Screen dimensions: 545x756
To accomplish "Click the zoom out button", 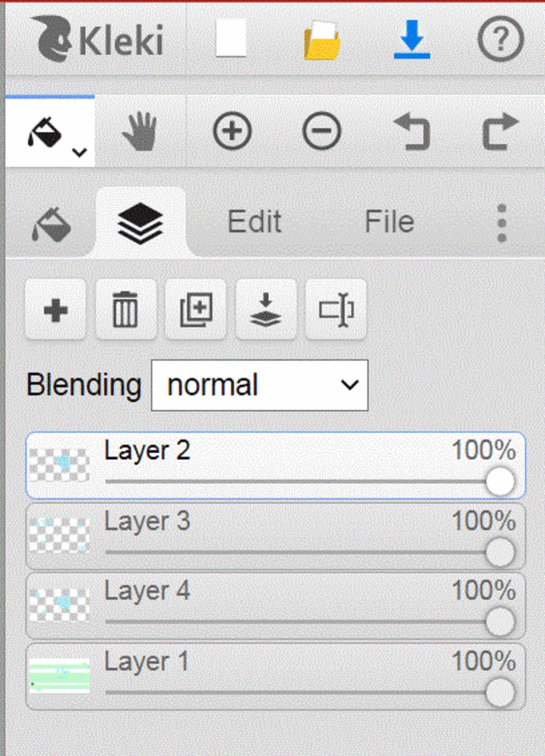I will pos(321,131).
